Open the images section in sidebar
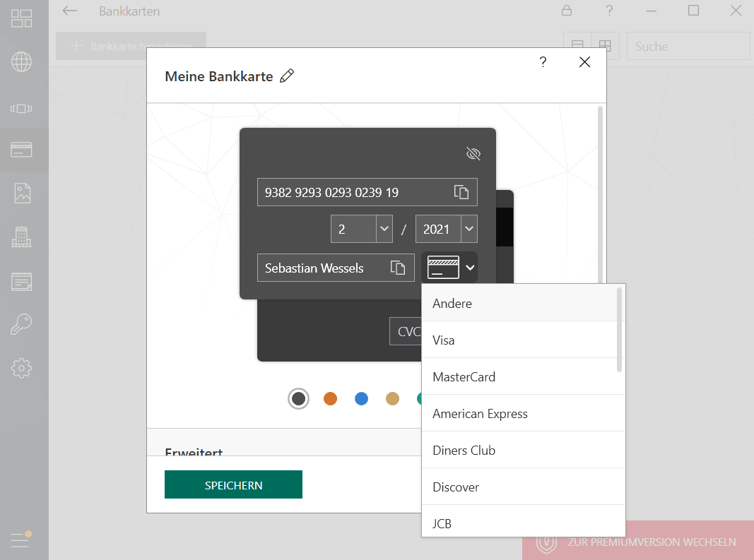This screenshot has width=754, height=560. (x=22, y=193)
